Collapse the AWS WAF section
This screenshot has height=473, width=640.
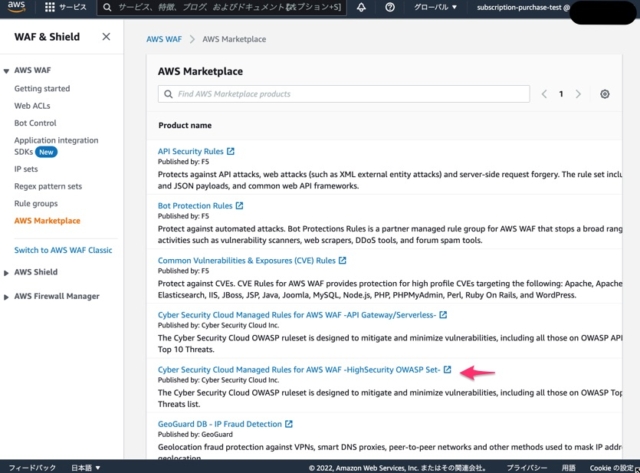point(6,71)
